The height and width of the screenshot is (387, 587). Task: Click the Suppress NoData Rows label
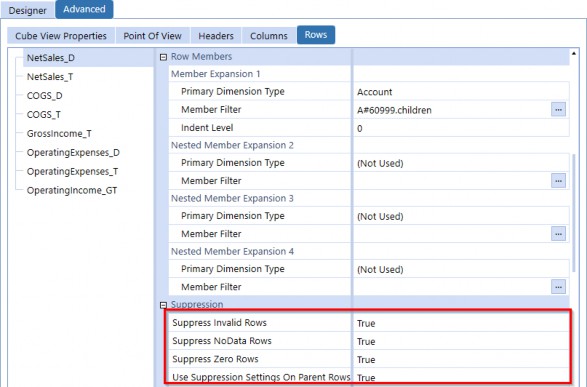pyautogui.click(x=222, y=341)
